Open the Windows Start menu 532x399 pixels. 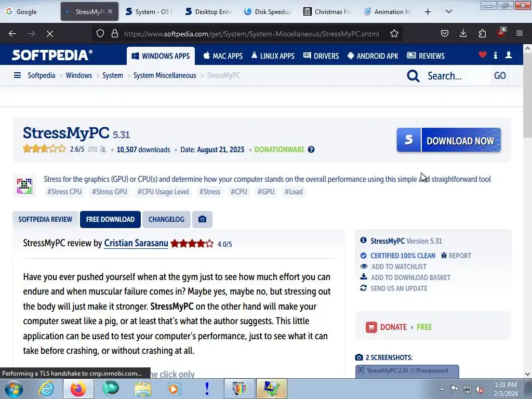(x=14, y=389)
